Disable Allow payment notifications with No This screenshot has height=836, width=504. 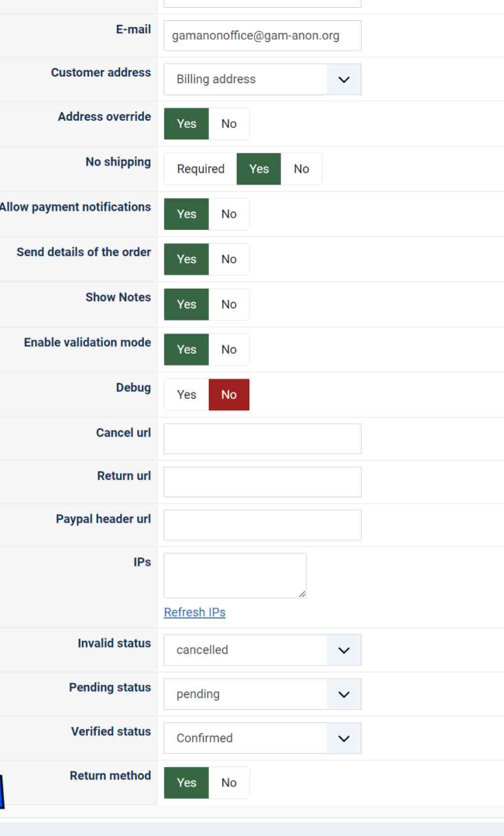click(229, 214)
